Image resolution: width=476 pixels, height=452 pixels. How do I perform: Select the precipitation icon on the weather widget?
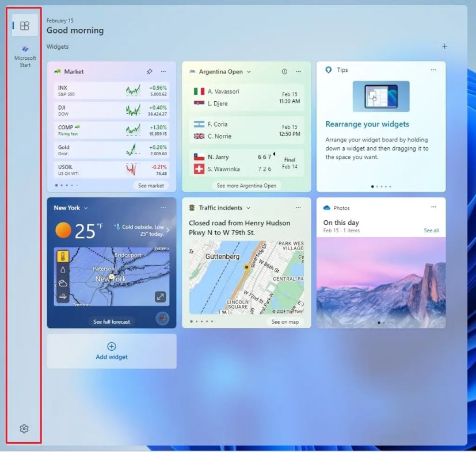click(63, 269)
